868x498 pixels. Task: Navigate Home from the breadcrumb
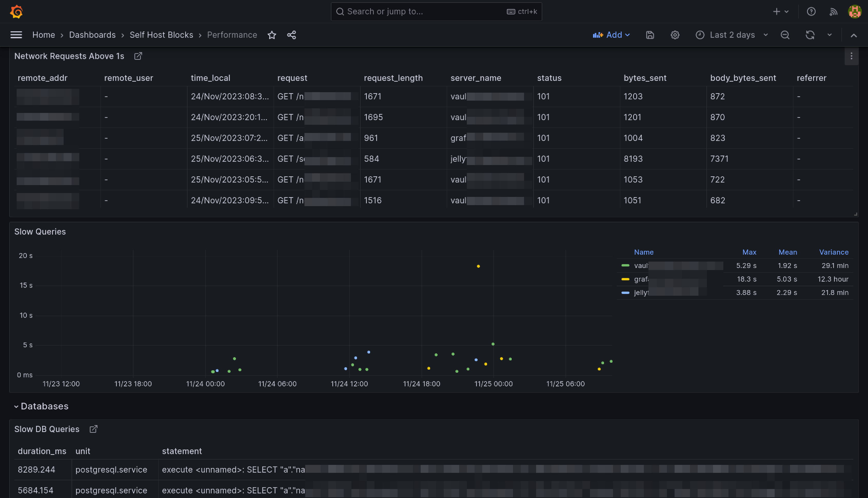[44, 35]
